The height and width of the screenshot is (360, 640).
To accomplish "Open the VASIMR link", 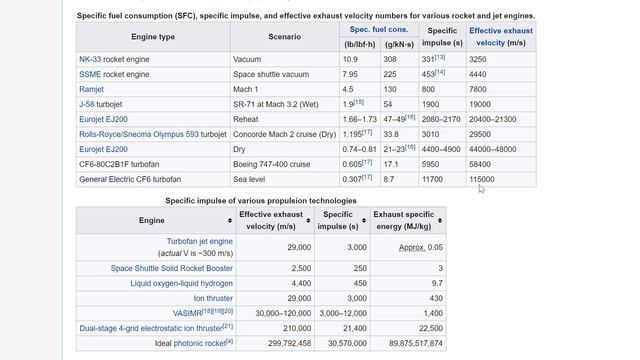I will click(187, 313).
